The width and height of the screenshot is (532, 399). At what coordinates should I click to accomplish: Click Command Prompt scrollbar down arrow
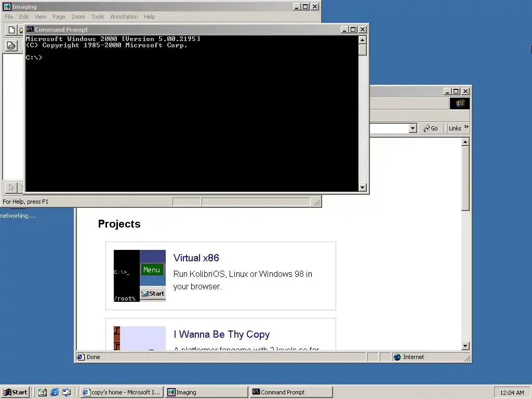pos(362,187)
